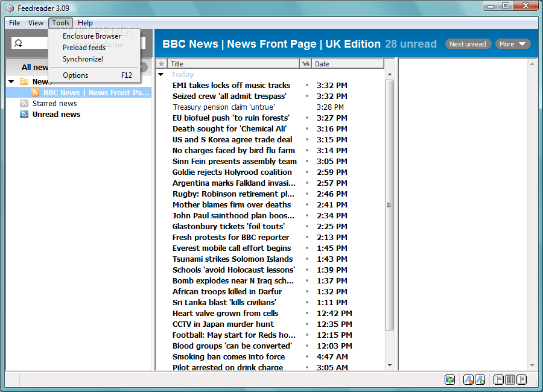
Task: Open 'Pilot arrested on drink charge' headline
Action: [x=228, y=367]
